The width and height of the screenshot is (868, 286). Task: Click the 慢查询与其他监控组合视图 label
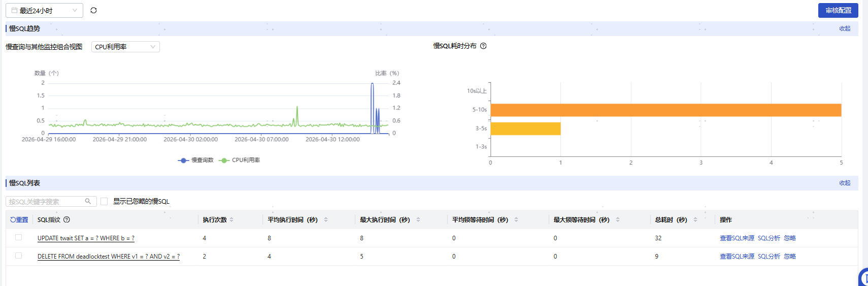[44, 47]
